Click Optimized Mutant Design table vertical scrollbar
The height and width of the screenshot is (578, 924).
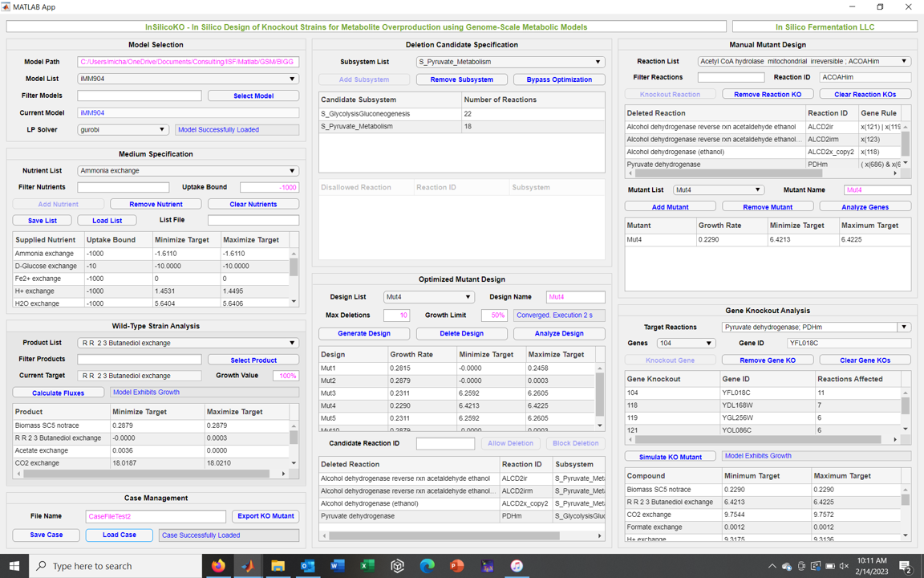601,397
